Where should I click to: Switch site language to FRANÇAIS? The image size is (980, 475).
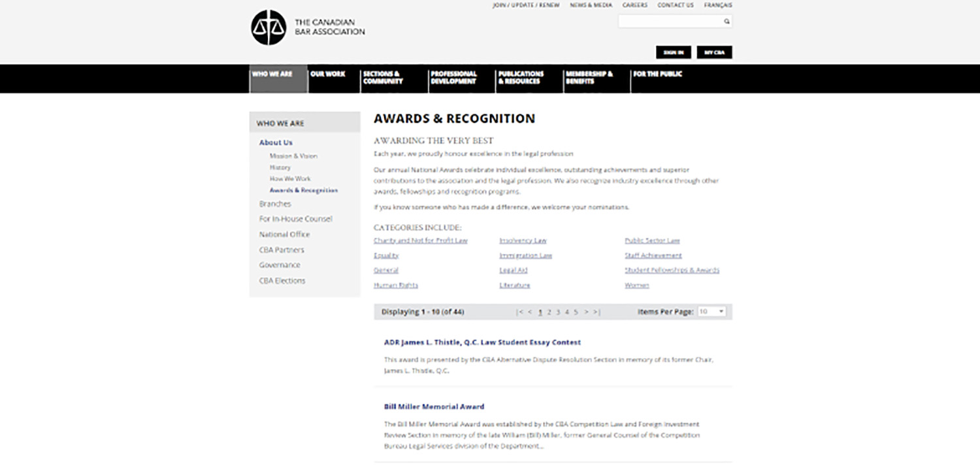click(717, 5)
